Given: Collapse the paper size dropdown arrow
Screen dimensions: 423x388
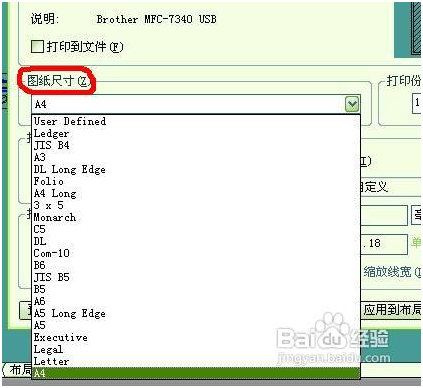Looking at the screenshot, I should click(352, 104).
